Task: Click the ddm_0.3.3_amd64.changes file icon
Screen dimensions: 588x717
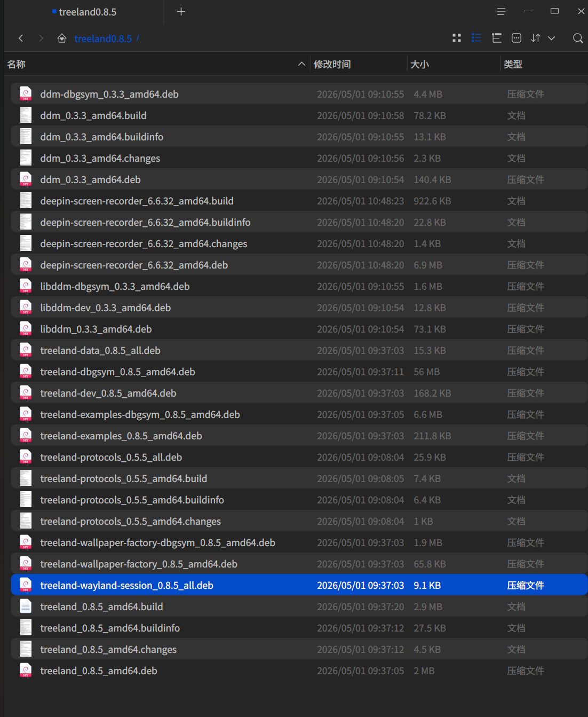Action: pos(26,157)
